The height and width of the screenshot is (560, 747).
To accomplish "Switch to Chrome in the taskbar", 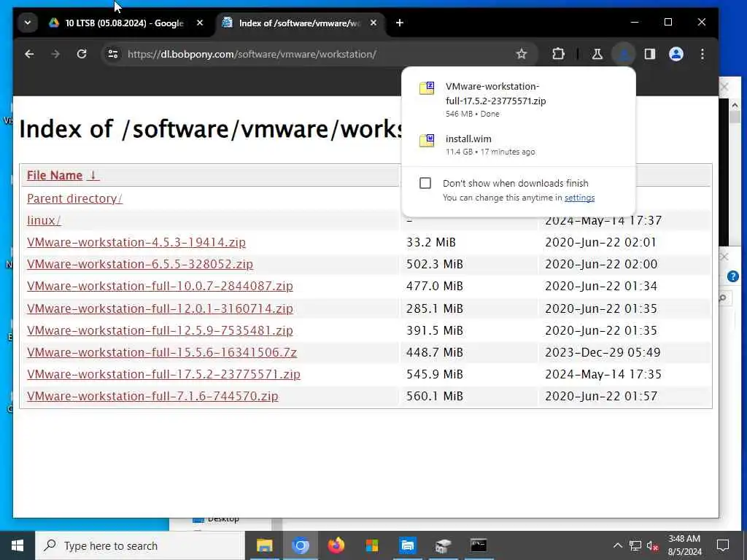I will click(300, 545).
